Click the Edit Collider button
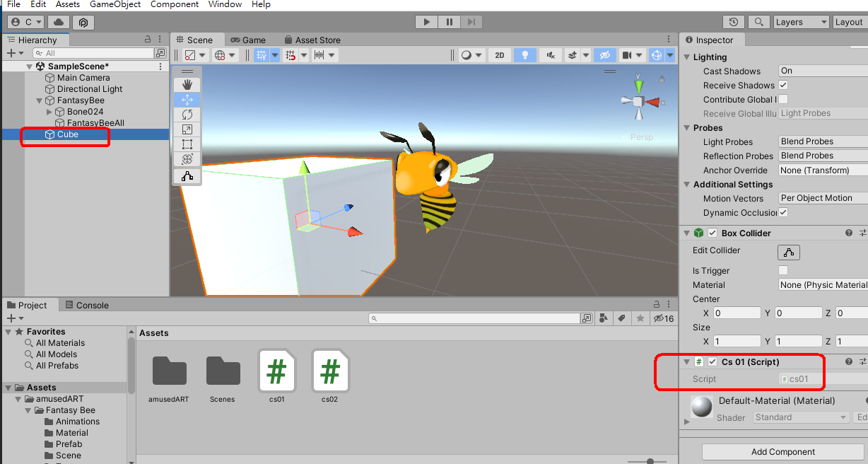This screenshot has width=868, height=464. click(x=789, y=252)
